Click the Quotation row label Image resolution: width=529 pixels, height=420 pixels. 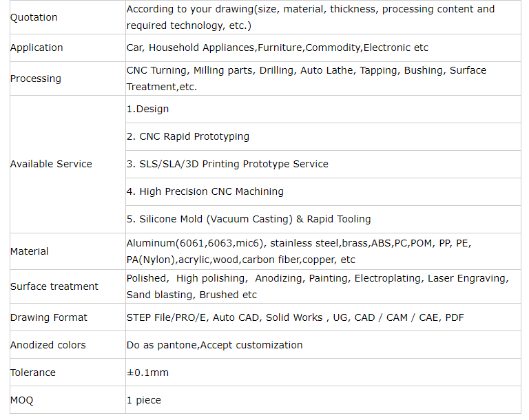pos(34,17)
